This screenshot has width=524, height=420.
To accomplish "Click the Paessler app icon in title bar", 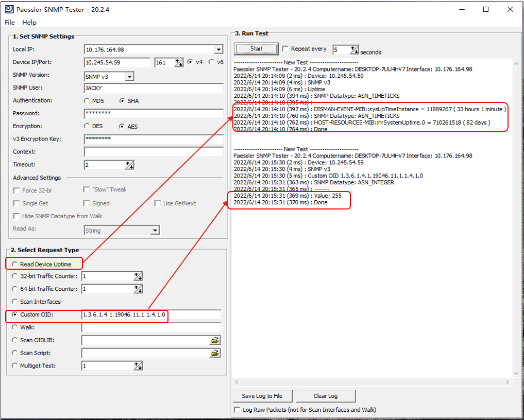I will (9, 9).
